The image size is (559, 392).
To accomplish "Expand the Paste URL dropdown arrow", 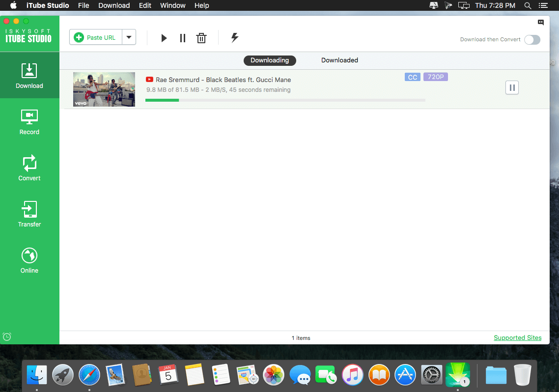I will tap(129, 37).
